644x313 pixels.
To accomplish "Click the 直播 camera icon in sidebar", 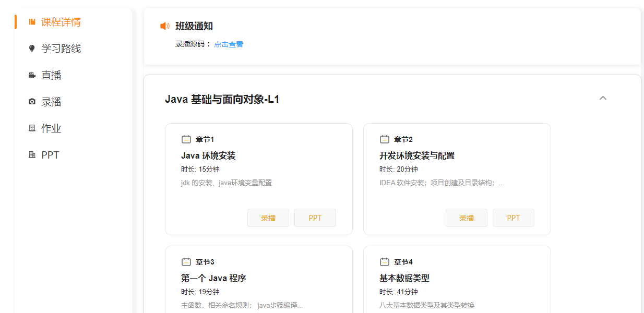I will [32, 75].
